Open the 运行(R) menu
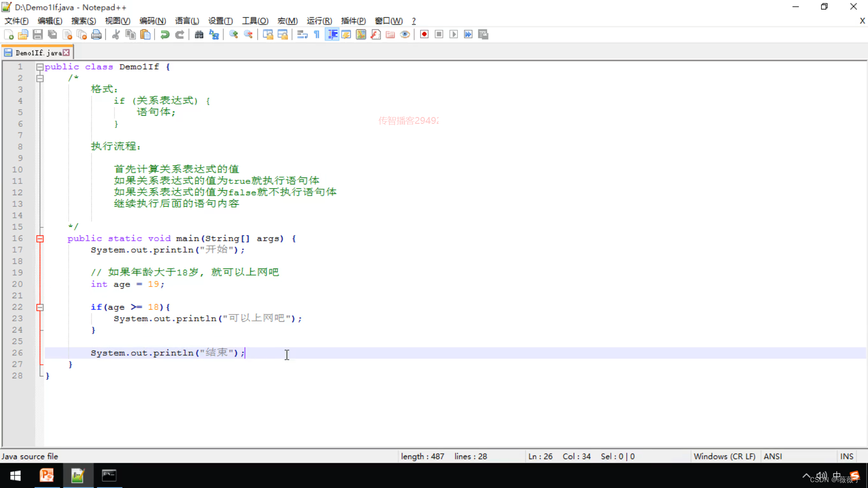The image size is (868, 488). tap(319, 21)
